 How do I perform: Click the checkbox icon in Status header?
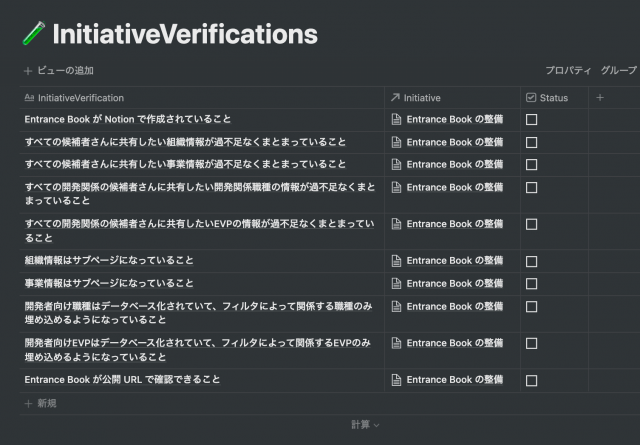coord(531,98)
